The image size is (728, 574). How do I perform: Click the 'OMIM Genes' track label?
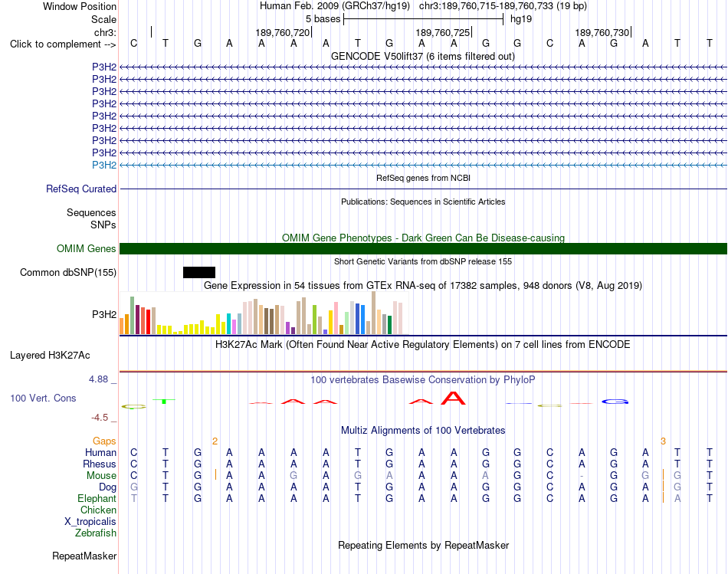click(x=87, y=248)
